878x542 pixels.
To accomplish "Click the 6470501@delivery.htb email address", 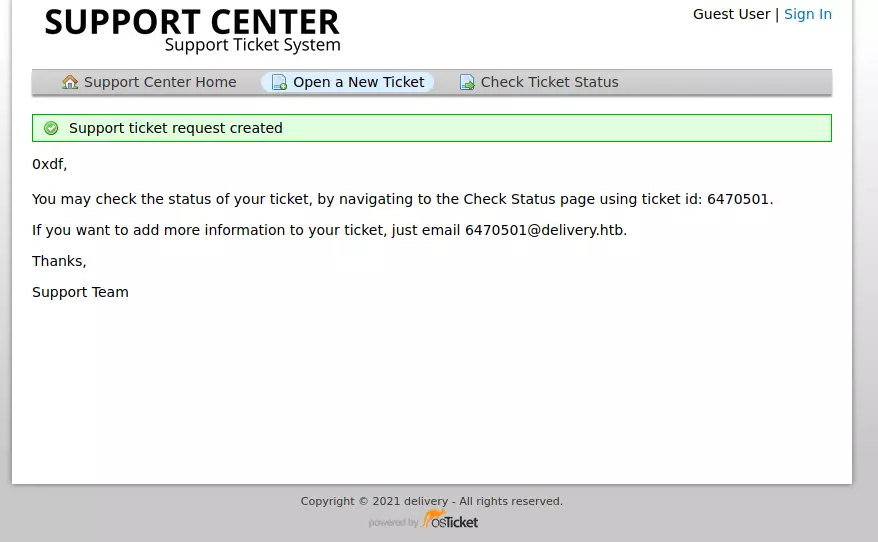I will tap(544, 230).
